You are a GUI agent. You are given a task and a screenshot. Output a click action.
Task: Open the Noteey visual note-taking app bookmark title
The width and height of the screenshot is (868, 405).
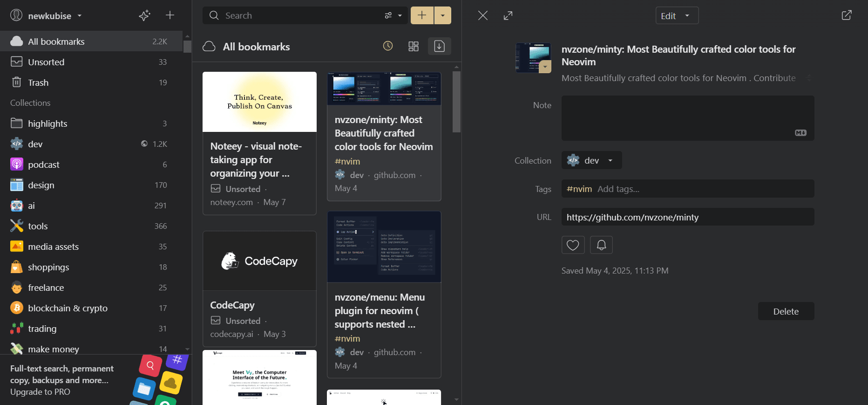click(x=256, y=160)
